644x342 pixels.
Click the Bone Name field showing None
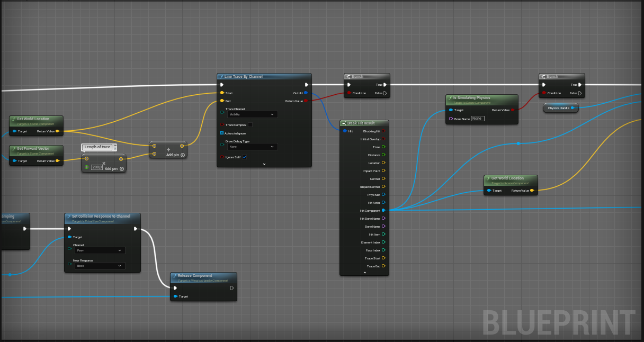[478, 119]
